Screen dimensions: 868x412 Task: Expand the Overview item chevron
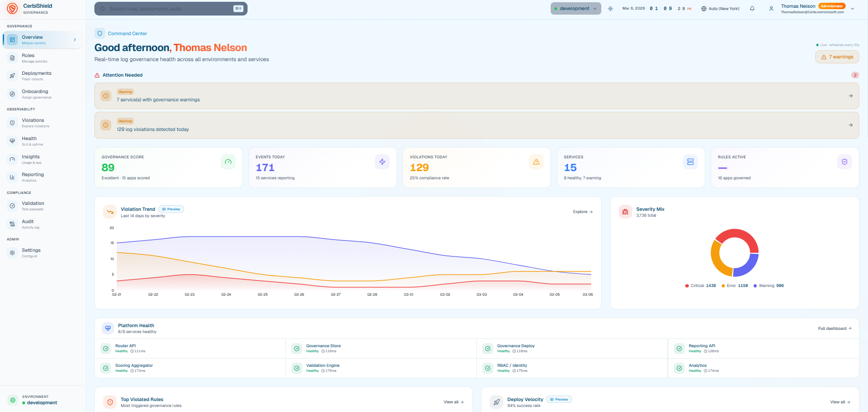tap(75, 40)
